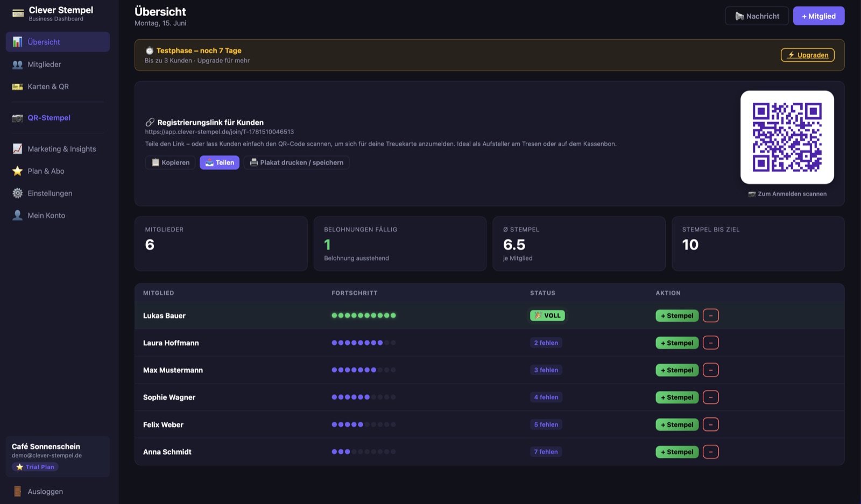Click the Clever Stempel card logo icon

coord(18,13)
